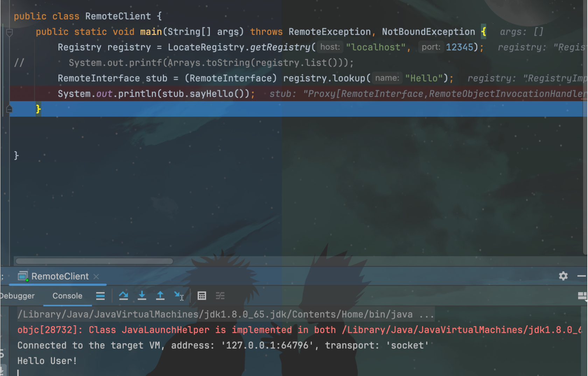
Task: Click the Trace Current Stream Chain icon
Action: coord(220,296)
